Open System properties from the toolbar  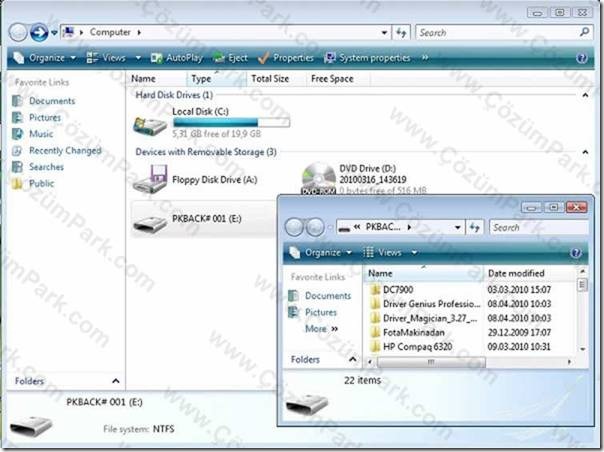coord(367,58)
